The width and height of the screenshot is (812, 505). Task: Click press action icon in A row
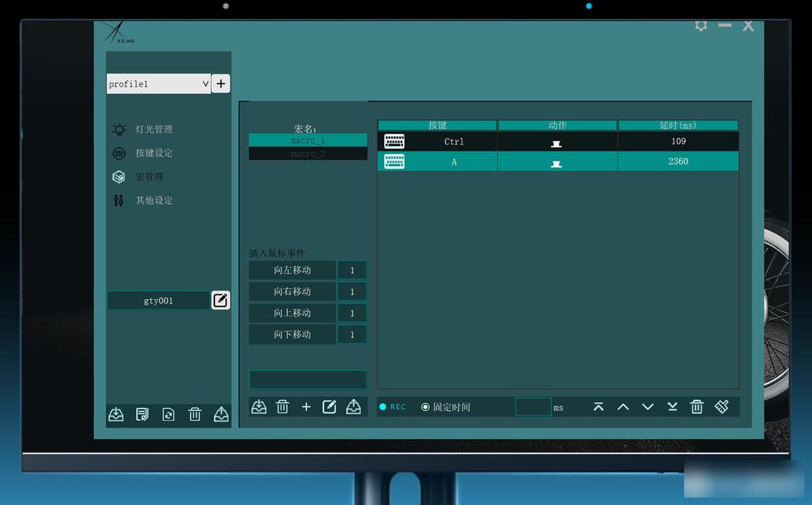[556, 164]
